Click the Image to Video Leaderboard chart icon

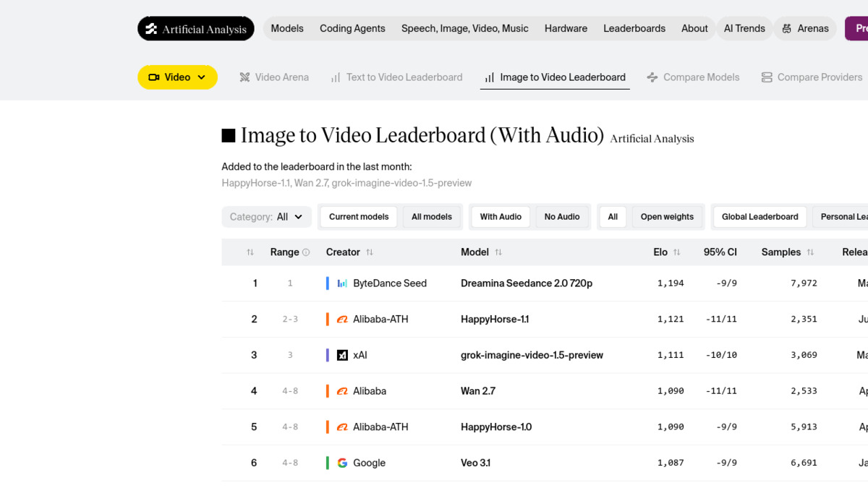(490, 77)
